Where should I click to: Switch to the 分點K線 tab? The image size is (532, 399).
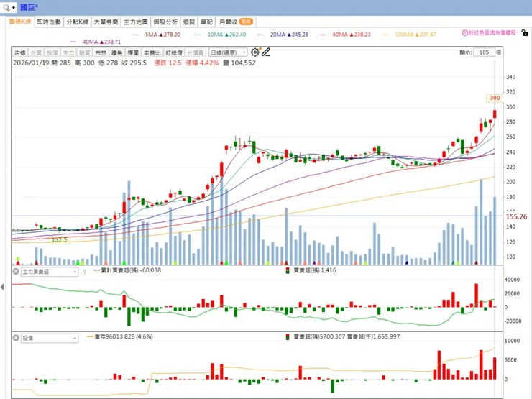click(78, 22)
